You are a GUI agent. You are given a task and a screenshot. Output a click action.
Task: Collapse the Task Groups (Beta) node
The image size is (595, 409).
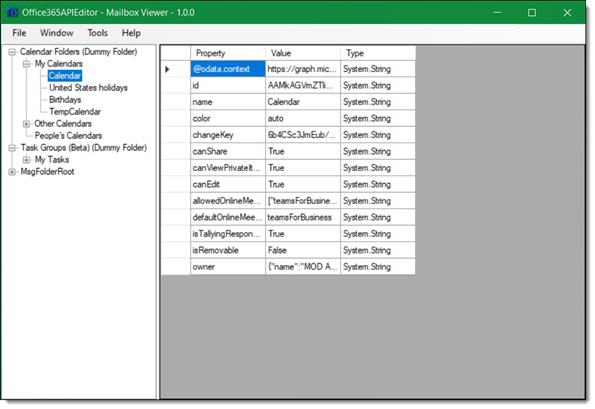point(12,148)
